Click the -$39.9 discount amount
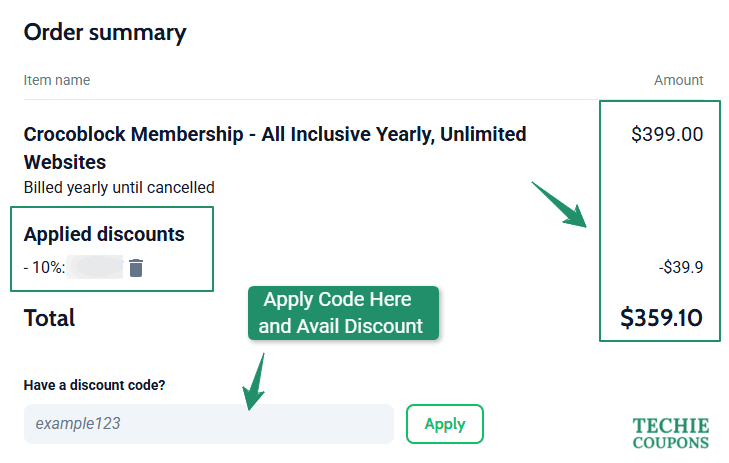Screen dimensions: 729x463 (x=680, y=267)
